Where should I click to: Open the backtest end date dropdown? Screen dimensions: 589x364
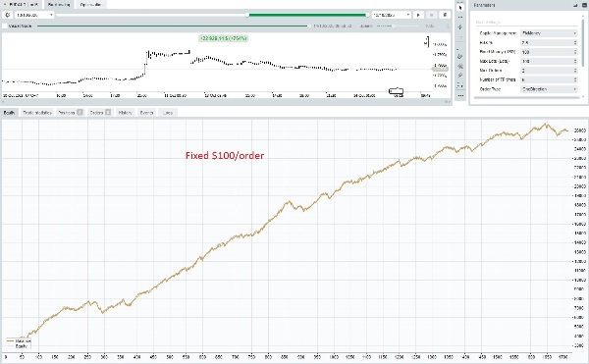[392, 15]
